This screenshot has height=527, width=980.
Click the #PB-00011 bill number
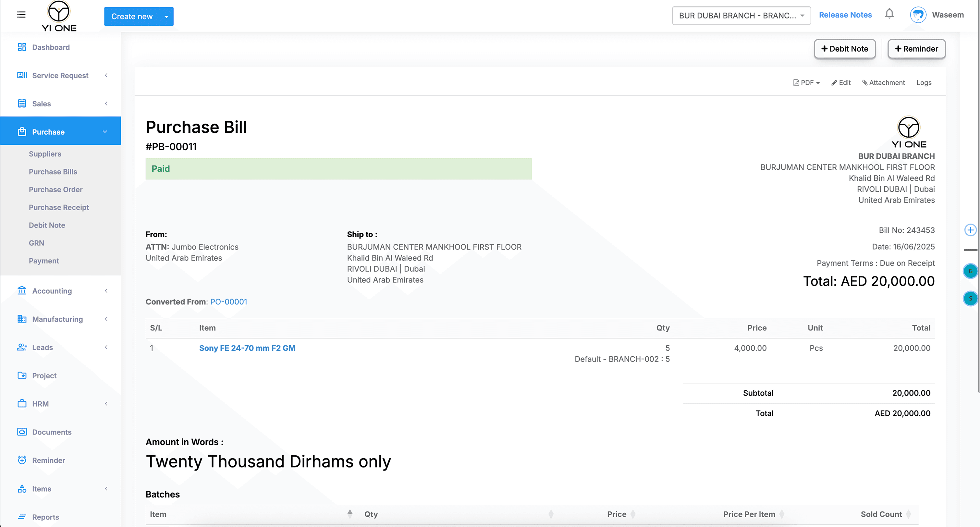click(x=171, y=146)
